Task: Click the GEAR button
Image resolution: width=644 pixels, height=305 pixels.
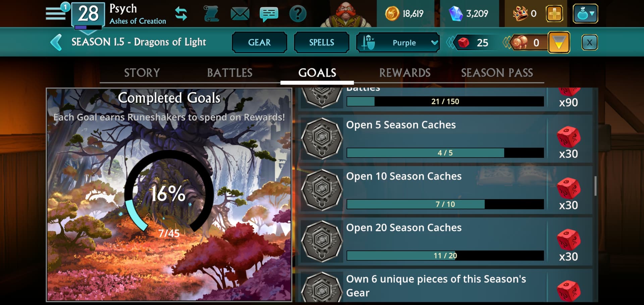Action: click(259, 43)
